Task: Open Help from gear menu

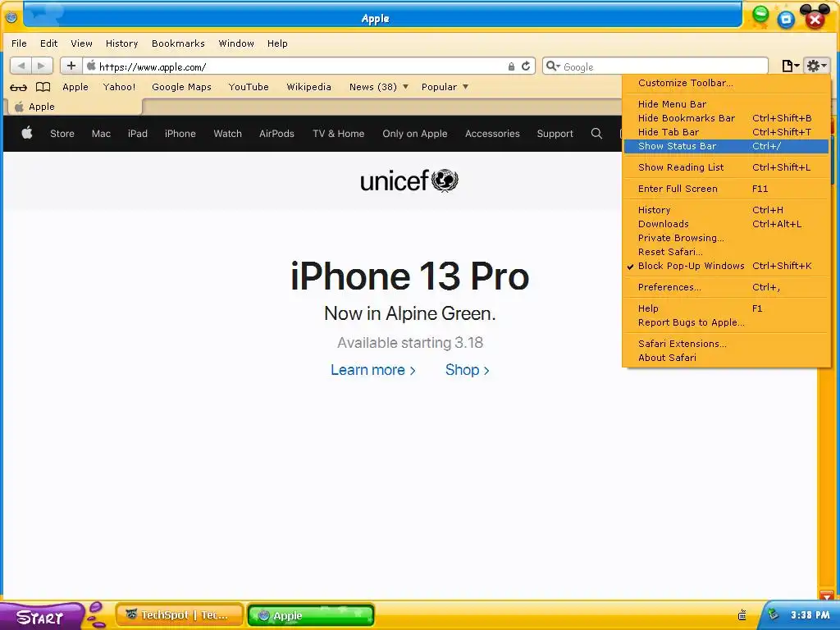Action: pyautogui.click(x=726, y=308)
